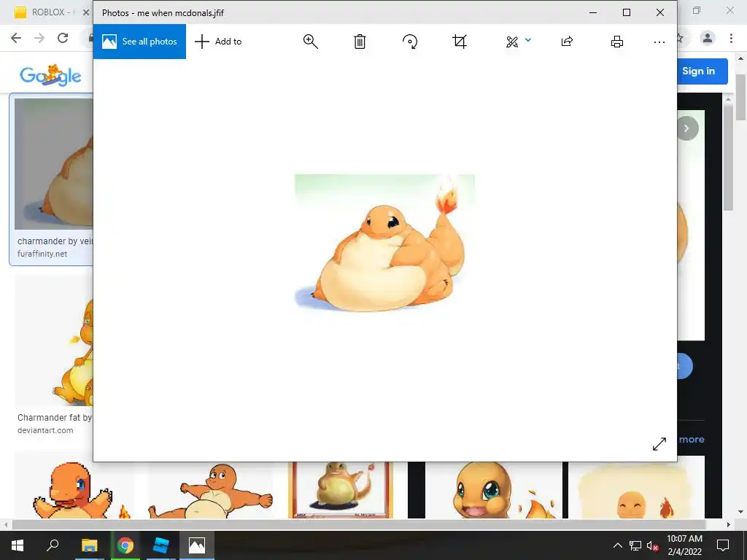747x560 pixels.
Task: Click the 'more' link in preview panel
Action: [x=692, y=439]
